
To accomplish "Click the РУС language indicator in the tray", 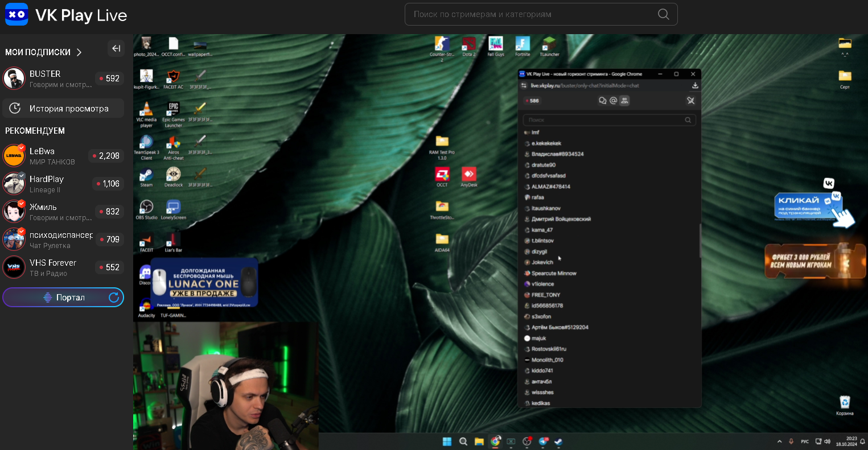I will [805, 441].
